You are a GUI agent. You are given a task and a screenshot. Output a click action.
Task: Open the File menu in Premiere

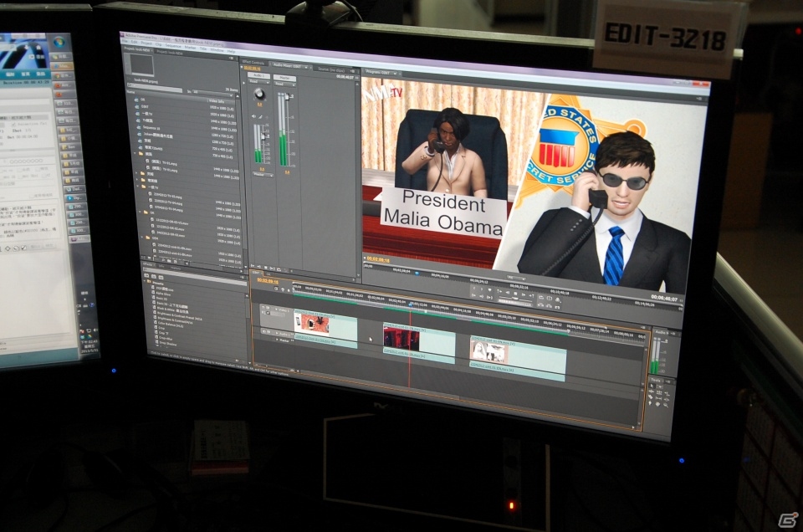(125, 41)
